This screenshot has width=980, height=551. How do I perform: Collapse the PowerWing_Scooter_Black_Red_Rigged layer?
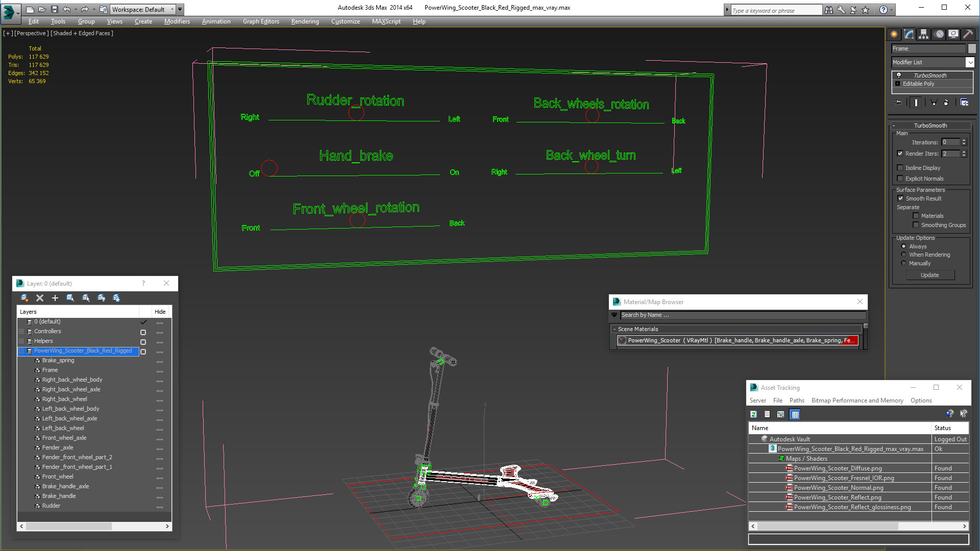[x=21, y=351]
